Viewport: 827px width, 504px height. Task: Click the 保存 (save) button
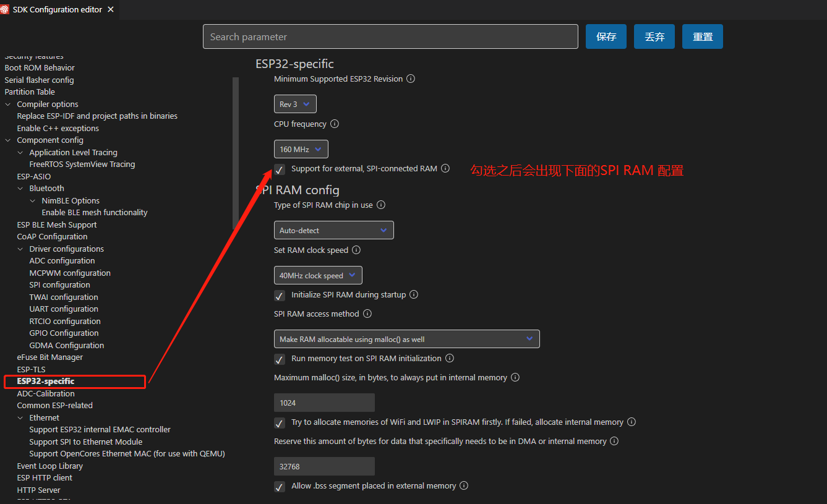[606, 36]
